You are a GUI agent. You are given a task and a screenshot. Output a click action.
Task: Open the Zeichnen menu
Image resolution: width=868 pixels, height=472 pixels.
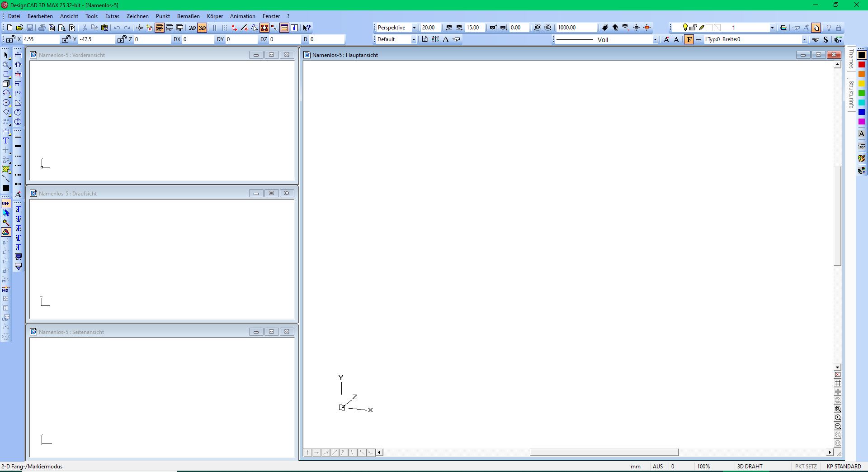click(x=137, y=16)
